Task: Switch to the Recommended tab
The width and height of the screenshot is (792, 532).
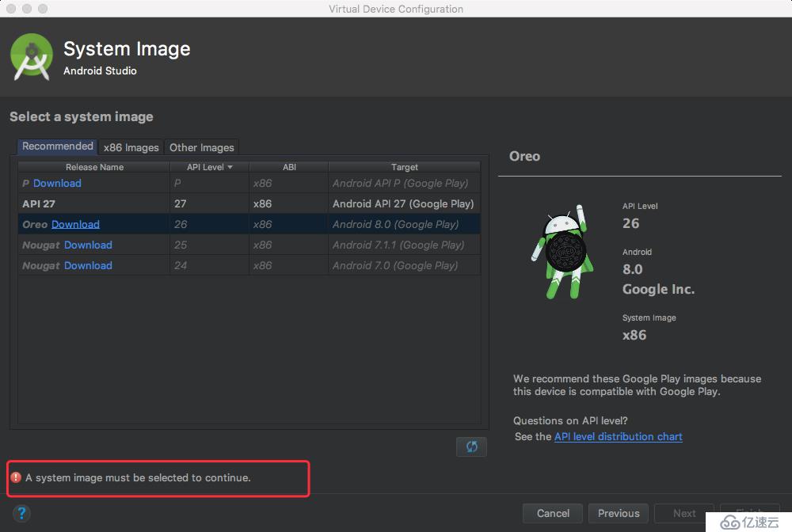Action: click(58, 146)
